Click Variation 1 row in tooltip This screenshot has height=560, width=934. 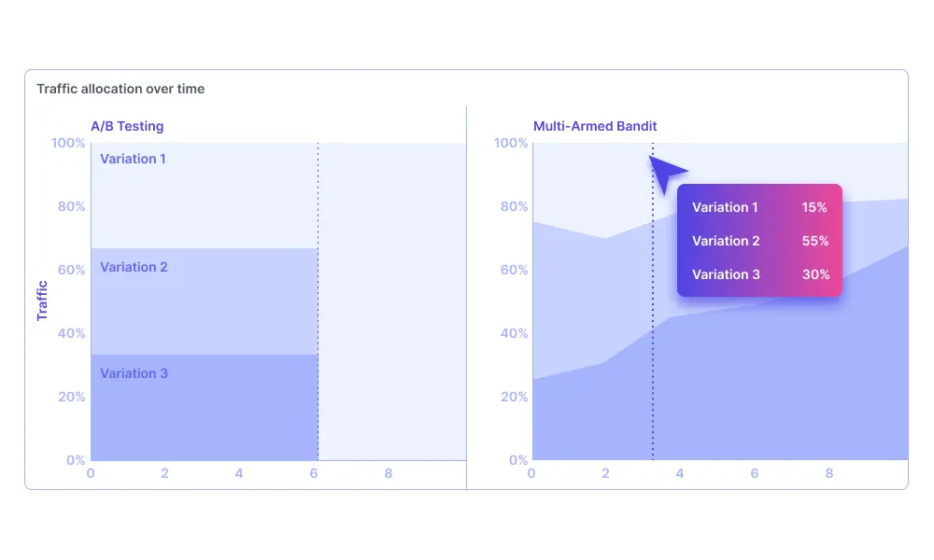pyautogui.click(x=759, y=207)
